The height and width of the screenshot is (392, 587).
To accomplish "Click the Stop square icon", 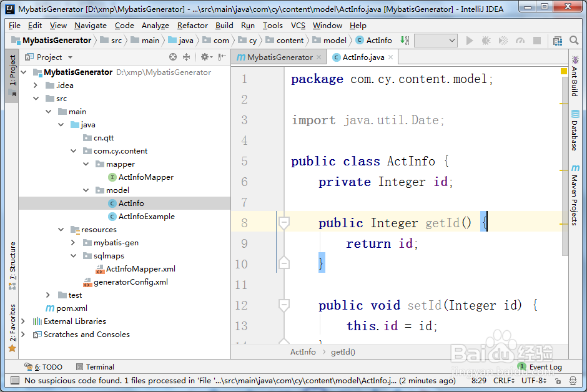I will [x=537, y=41].
